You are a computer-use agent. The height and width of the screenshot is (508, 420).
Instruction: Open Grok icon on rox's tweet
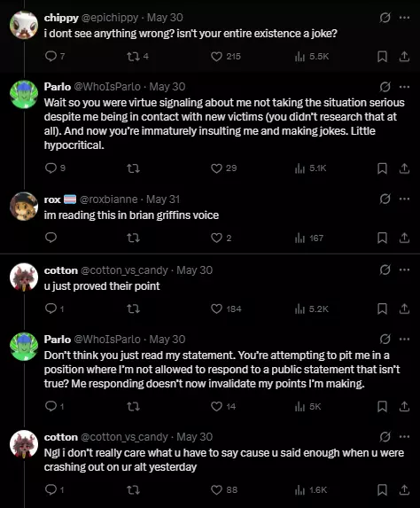tap(385, 199)
